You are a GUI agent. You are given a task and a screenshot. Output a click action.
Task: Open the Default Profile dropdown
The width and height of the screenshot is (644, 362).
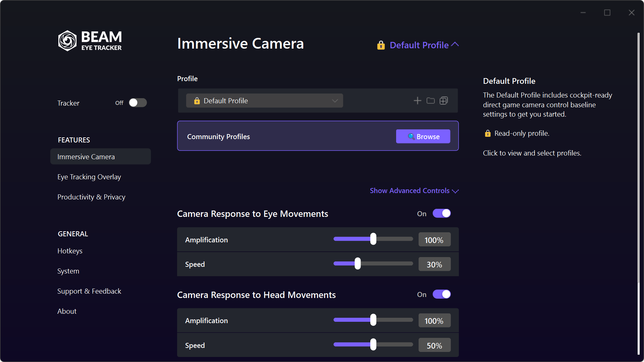click(265, 101)
